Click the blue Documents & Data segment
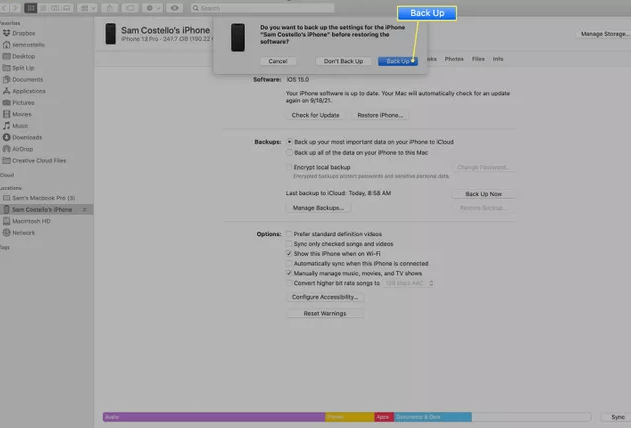 [433, 417]
